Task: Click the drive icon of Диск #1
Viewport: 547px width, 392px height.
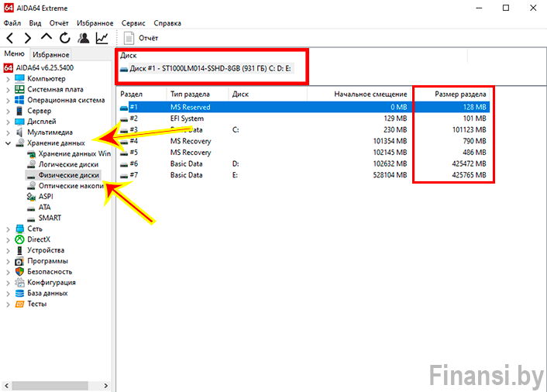Action: tap(124, 69)
